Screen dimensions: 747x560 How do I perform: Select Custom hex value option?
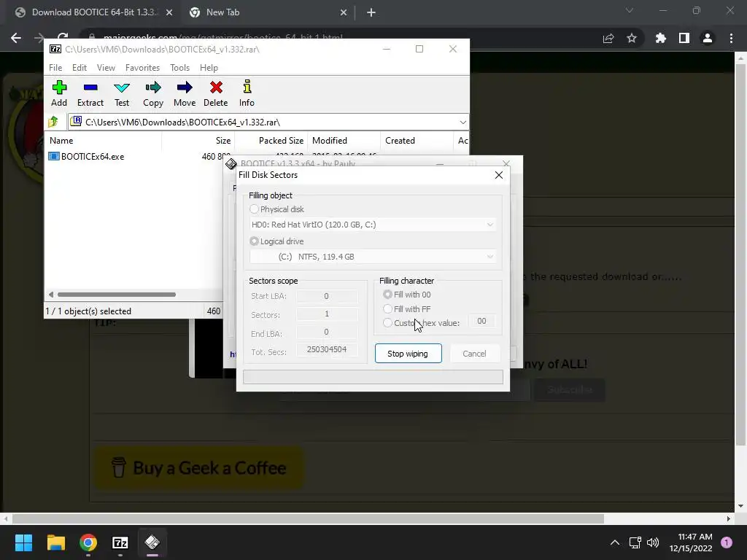tap(388, 323)
